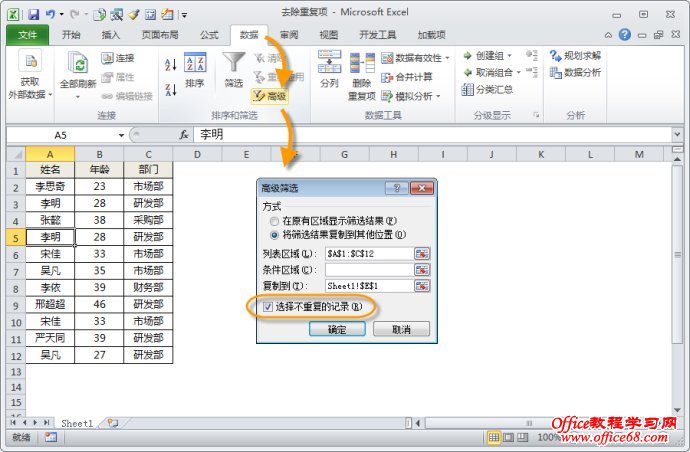Toggle 选择不重复的记录 checkbox
This screenshot has height=452, width=690.
268,307
